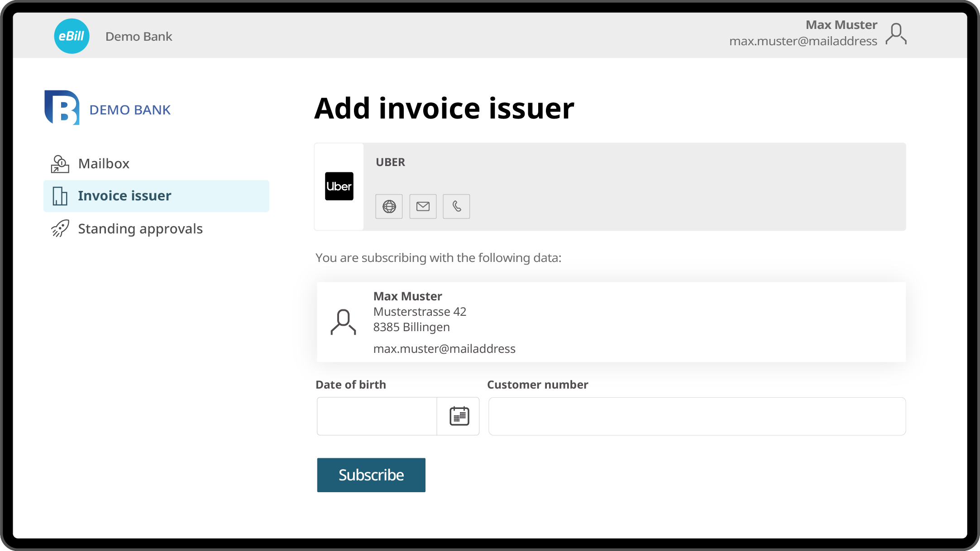
Task: Open the date of birth calendar picker
Action: point(459,416)
